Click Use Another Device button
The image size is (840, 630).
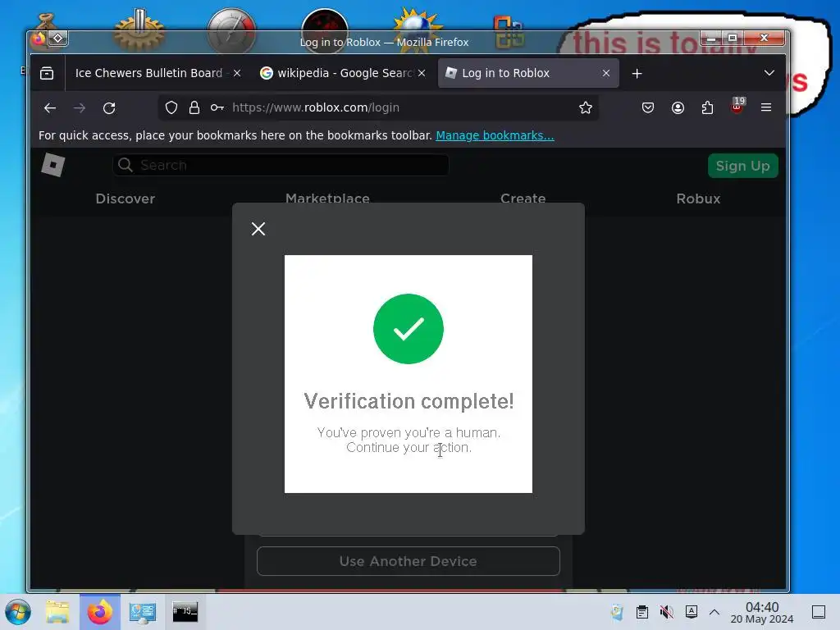409,561
